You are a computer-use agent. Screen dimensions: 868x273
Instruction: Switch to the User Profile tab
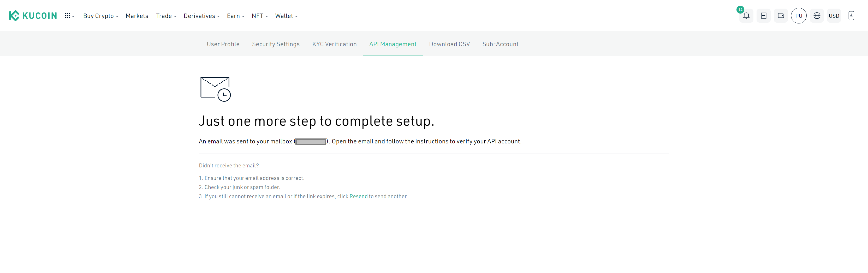(x=223, y=44)
